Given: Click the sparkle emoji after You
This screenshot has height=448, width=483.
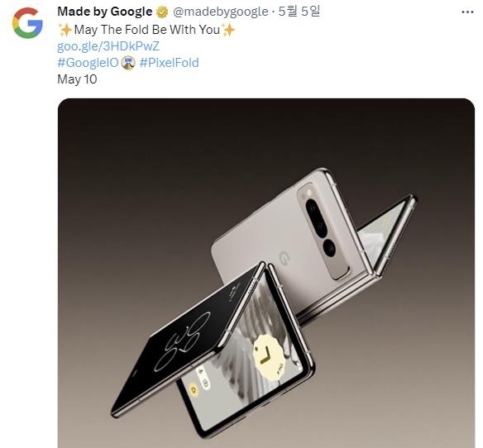Looking at the screenshot, I should click(228, 30).
